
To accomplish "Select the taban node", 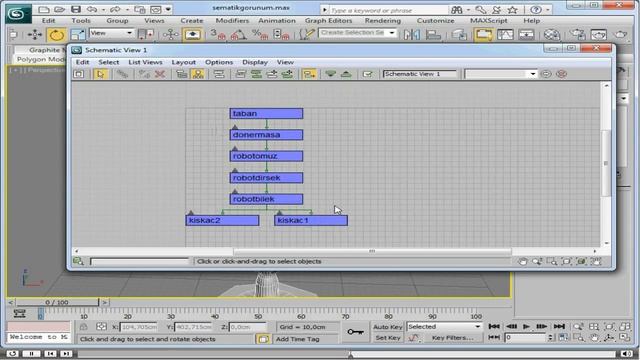I will (x=266, y=113).
